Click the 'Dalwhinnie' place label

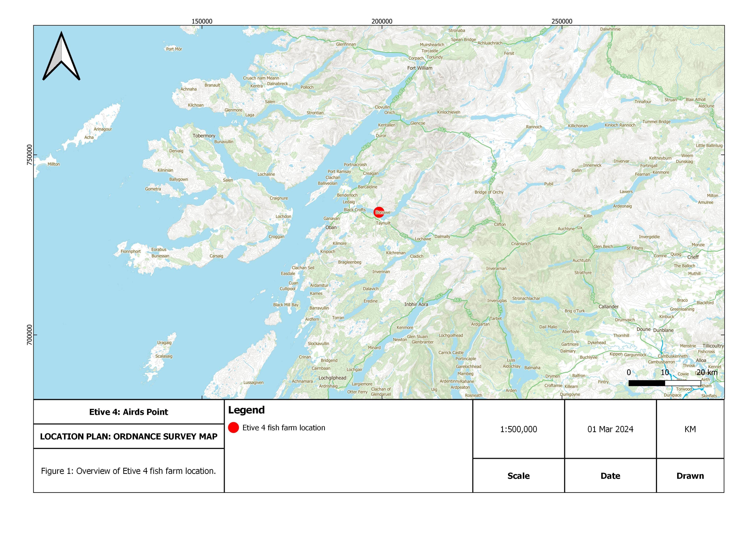610,29
